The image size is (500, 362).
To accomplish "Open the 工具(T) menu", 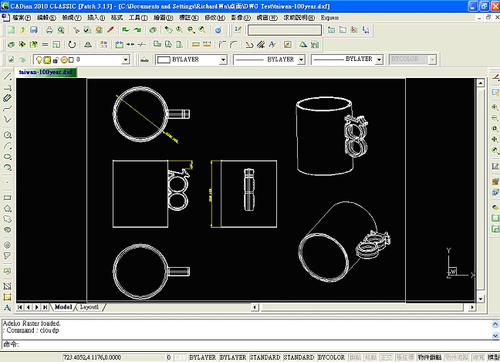I will (x=138, y=18).
